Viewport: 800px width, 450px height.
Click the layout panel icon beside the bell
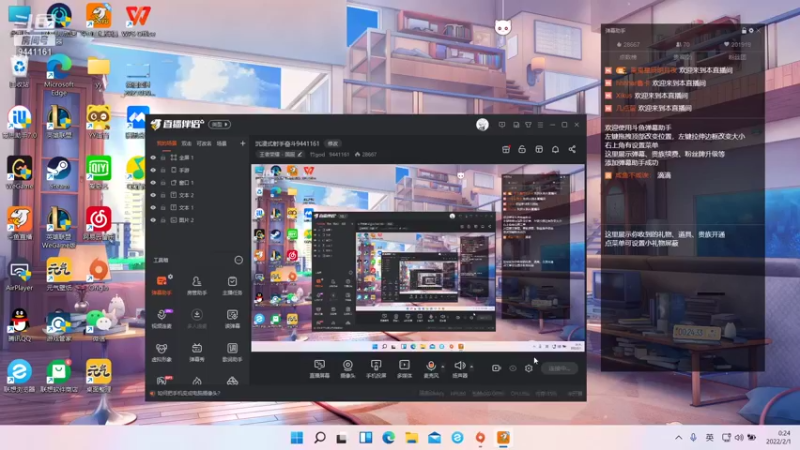coord(539,149)
